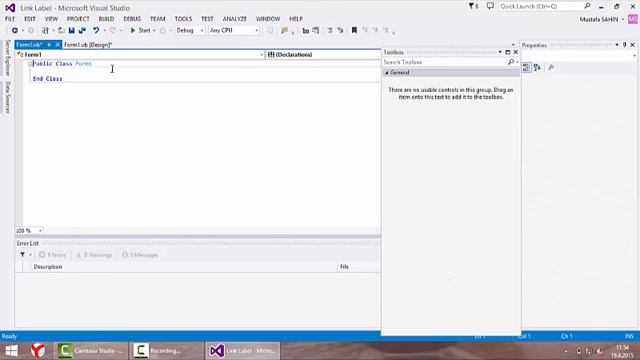640x360 pixels.
Task: Open the DEBUG menu
Action: (x=132, y=19)
